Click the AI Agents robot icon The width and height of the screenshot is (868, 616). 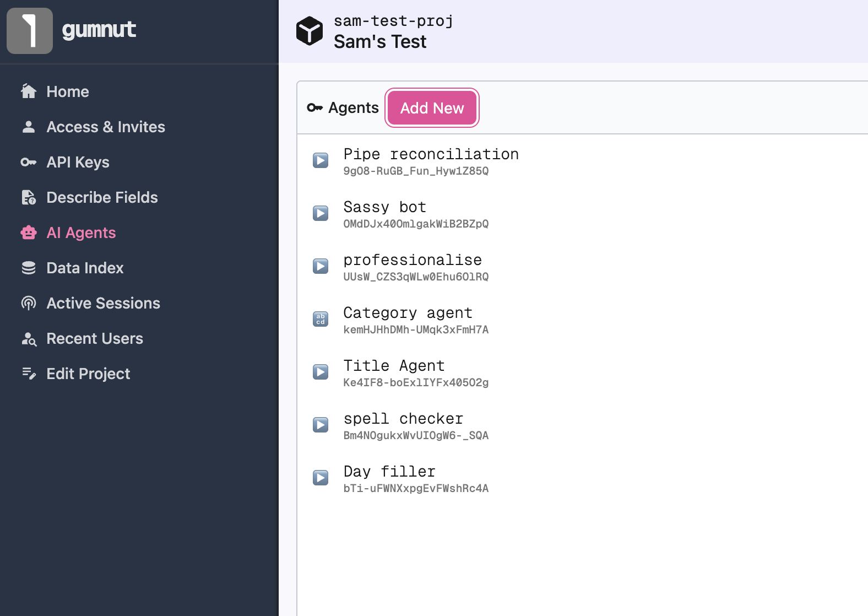pos(29,233)
